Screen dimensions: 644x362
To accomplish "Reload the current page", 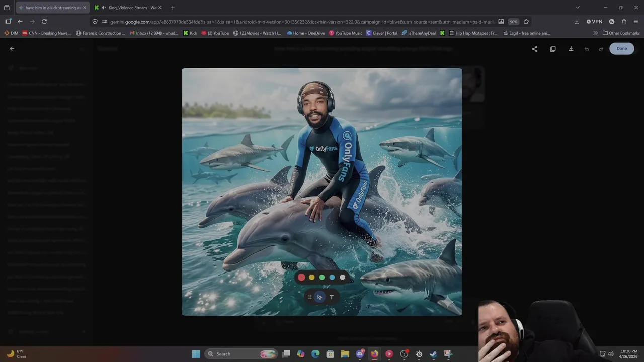I will pyautogui.click(x=44, y=22).
